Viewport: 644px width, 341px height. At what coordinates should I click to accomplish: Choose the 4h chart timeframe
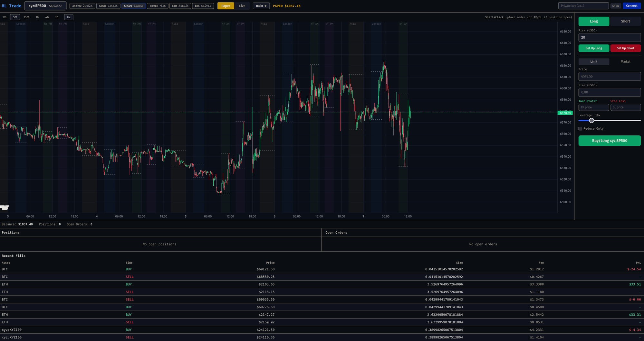(47, 17)
